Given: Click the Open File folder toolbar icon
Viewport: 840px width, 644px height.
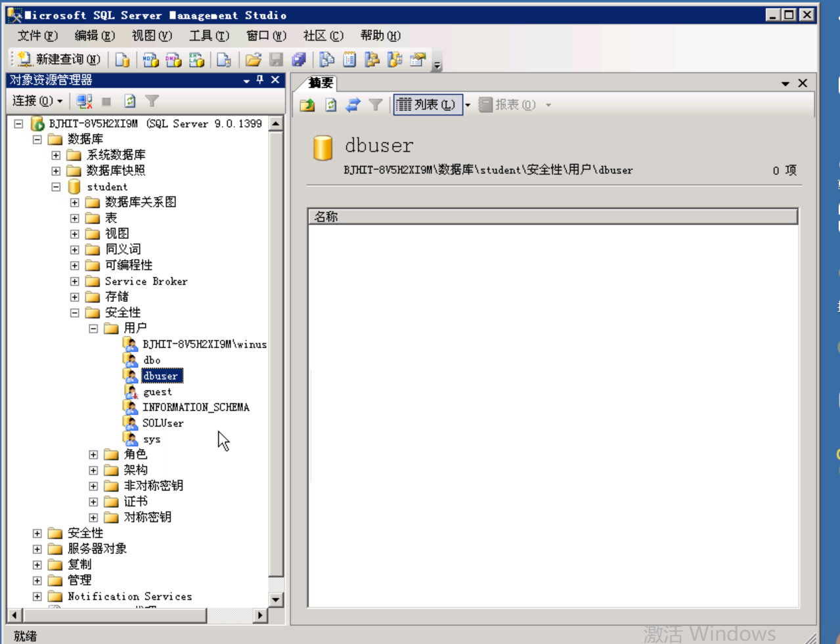Looking at the screenshot, I should (254, 60).
